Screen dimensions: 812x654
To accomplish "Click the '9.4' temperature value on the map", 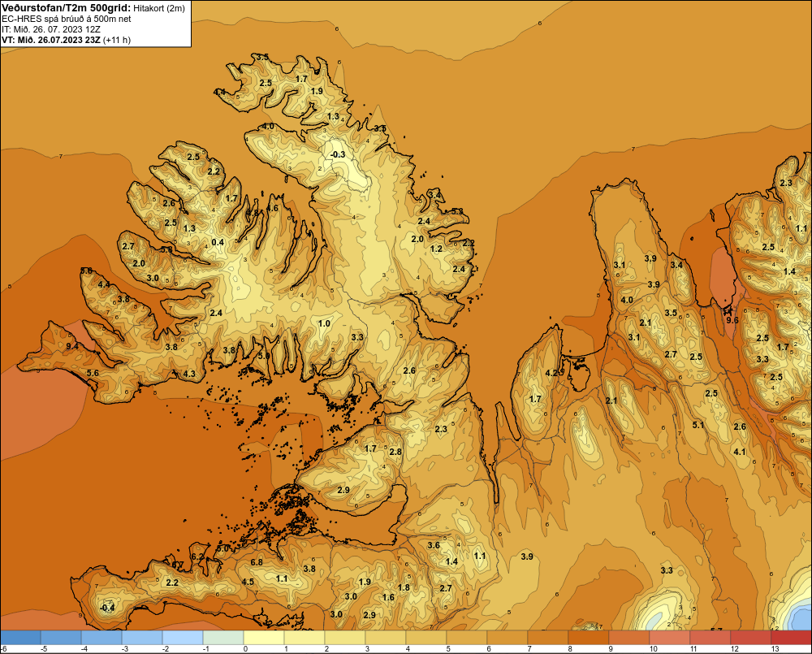I will (x=72, y=346).
